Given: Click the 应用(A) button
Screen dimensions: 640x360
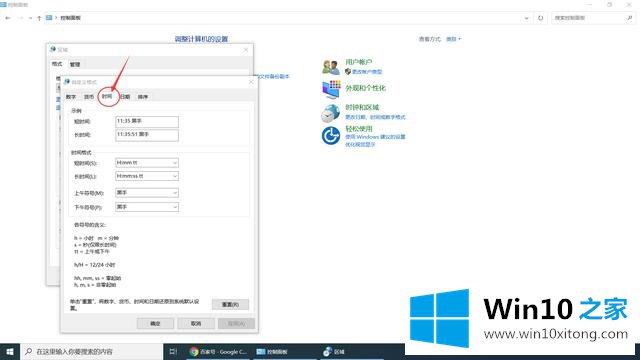Looking at the screenshot, I should (x=236, y=324).
